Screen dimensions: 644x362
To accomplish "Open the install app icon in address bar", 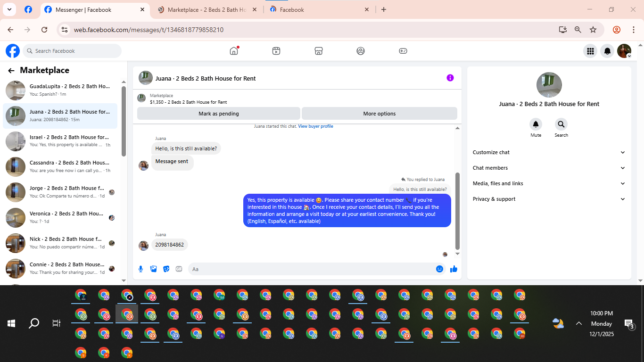I will point(562,30).
